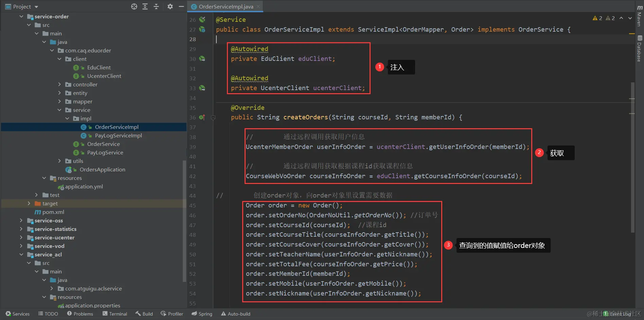Open the Spring tool window

point(202,314)
